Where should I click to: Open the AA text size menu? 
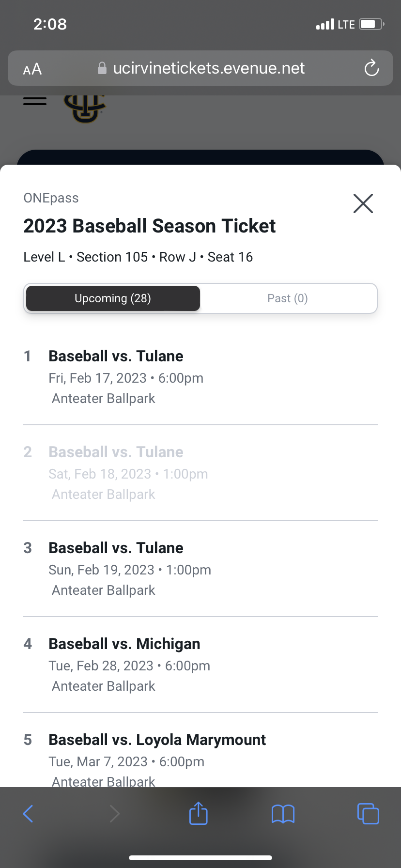[x=32, y=69]
